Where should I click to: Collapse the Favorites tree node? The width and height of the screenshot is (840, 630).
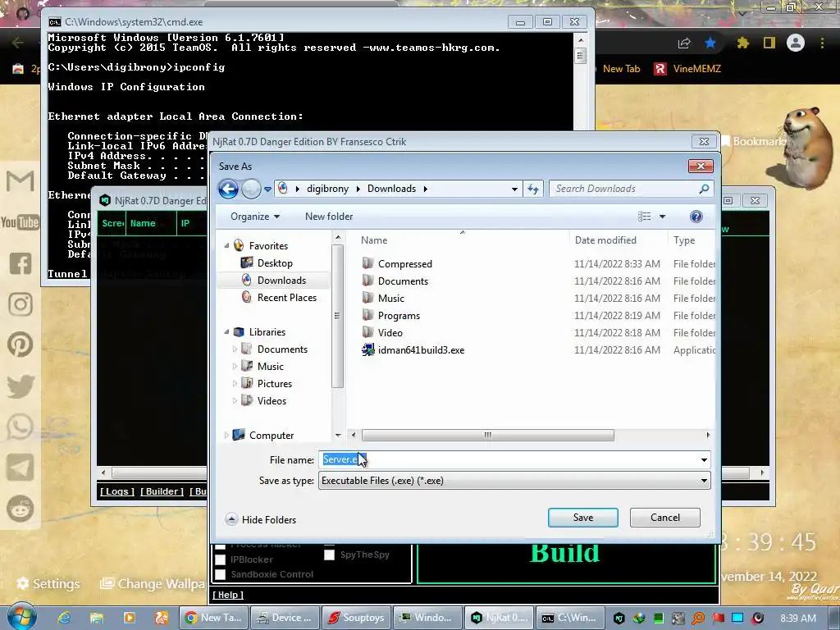226,245
